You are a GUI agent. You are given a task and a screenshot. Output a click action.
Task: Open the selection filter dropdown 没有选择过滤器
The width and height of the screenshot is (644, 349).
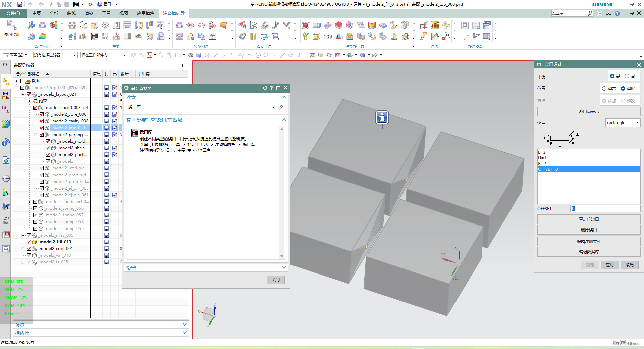point(55,55)
